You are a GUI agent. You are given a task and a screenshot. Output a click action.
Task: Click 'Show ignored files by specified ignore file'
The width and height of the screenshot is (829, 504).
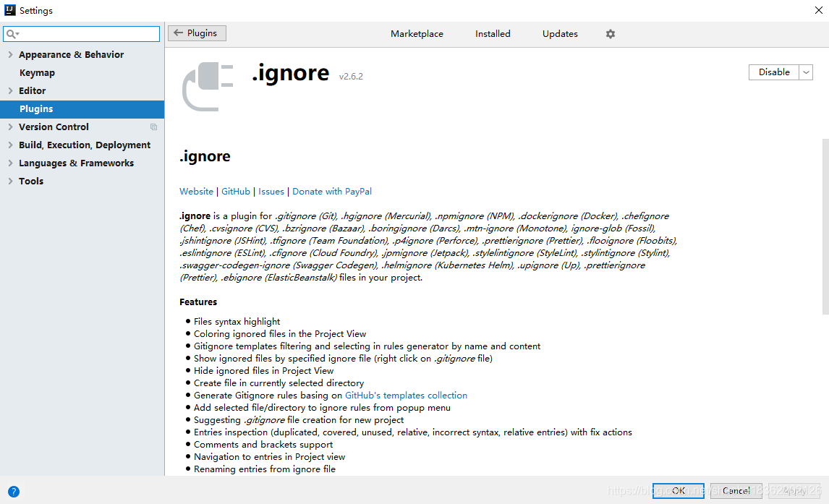pyautogui.click(x=343, y=359)
